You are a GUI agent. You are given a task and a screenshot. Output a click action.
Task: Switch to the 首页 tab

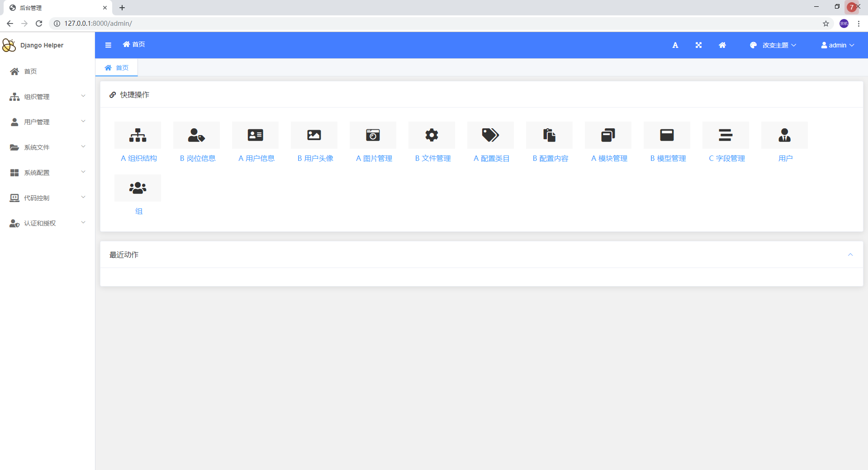[x=117, y=68]
